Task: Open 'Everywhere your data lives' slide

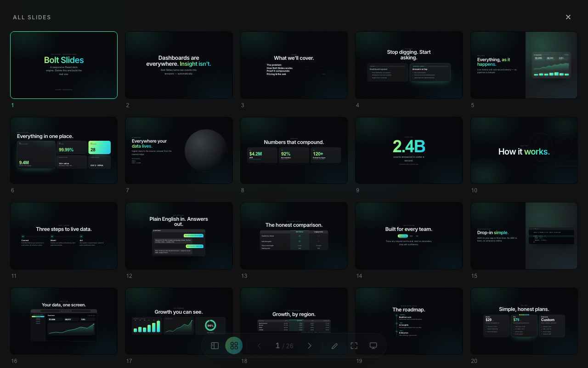Action: click(179, 150)
